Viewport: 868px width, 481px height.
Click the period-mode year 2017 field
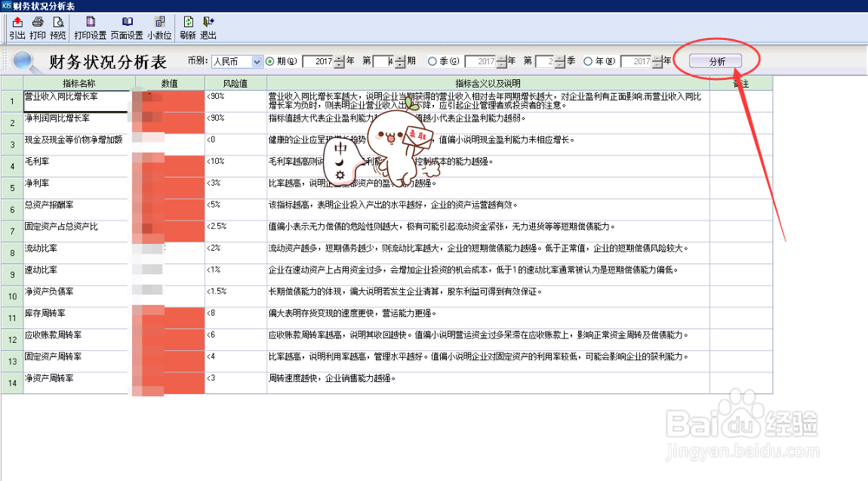319,62
